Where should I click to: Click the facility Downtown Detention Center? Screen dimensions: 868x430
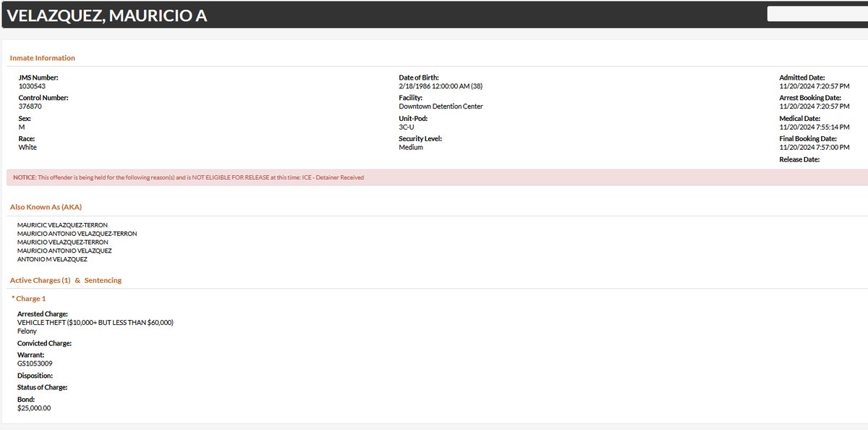coord(441,106)
